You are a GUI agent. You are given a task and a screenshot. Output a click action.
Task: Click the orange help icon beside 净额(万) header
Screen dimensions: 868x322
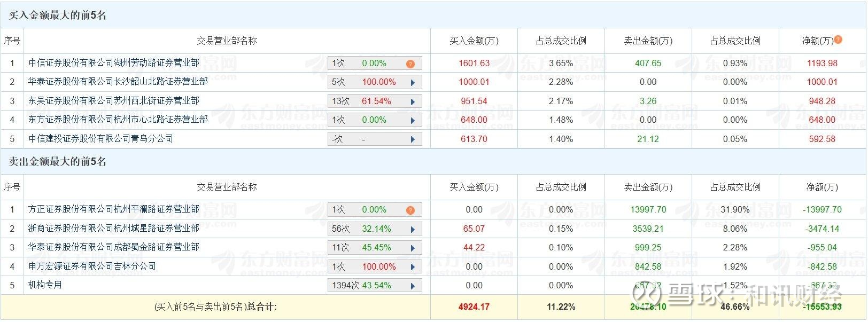(838, 40)
